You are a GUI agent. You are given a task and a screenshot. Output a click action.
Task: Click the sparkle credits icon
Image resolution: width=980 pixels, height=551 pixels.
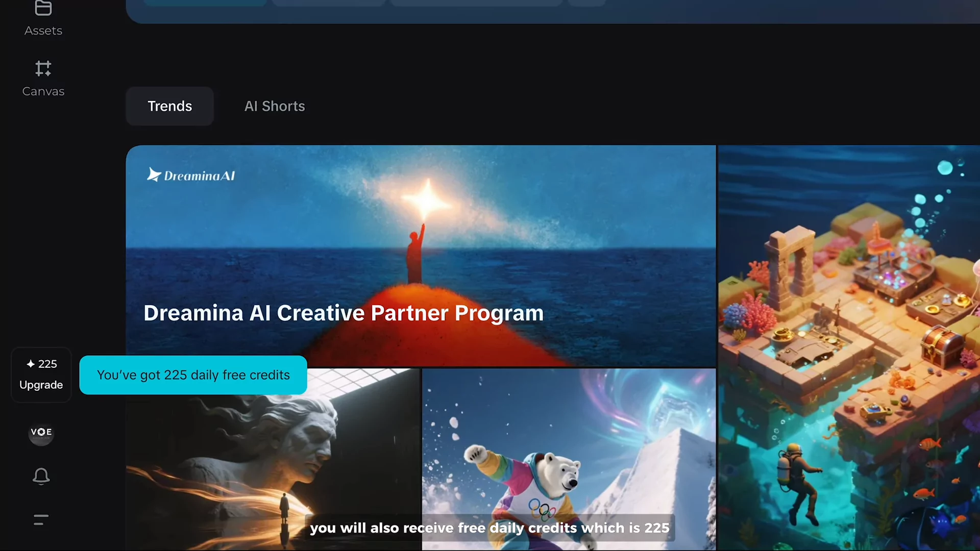click(30, 363)
